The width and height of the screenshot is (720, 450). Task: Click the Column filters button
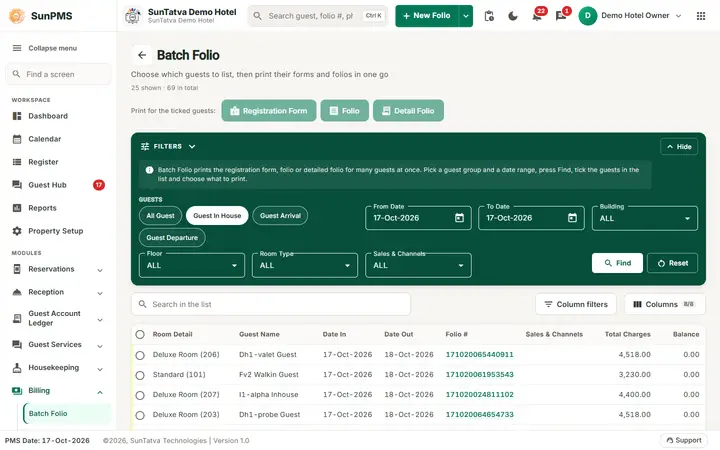coord(575,304)
